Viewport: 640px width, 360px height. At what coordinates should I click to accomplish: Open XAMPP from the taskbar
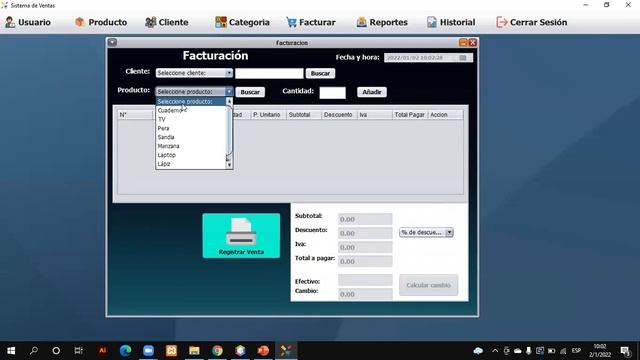[171, 351]
